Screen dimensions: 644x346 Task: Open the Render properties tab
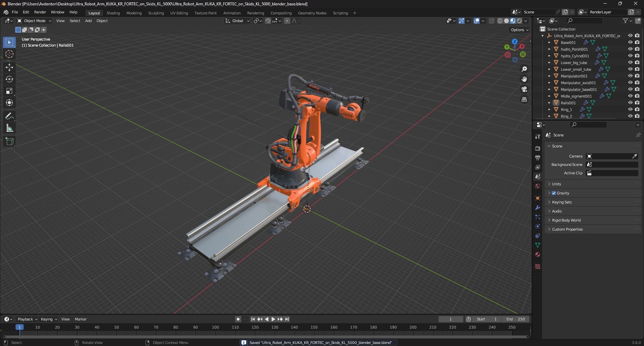(x=538, y=148)
